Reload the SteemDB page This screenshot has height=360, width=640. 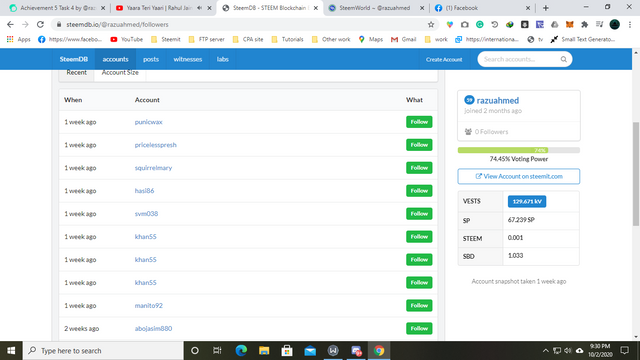click(40, 24)
